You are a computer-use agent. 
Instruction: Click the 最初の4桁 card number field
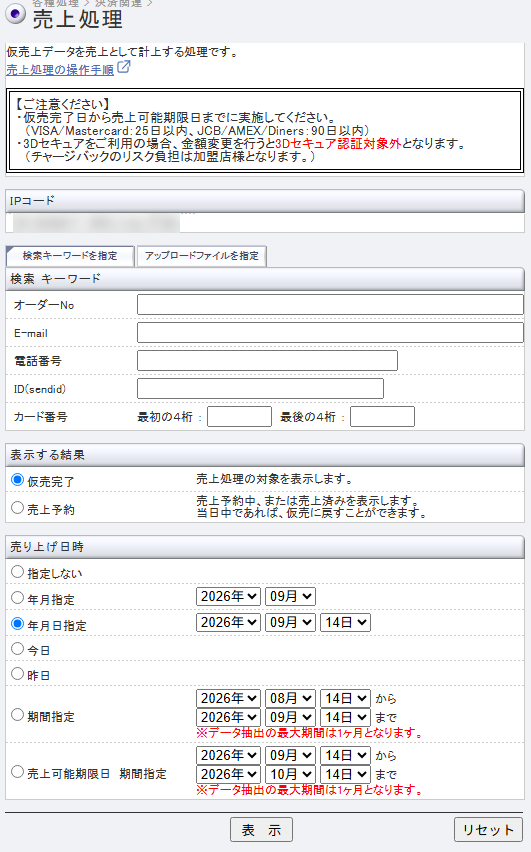pyautogui.click(x=239, y=417)
